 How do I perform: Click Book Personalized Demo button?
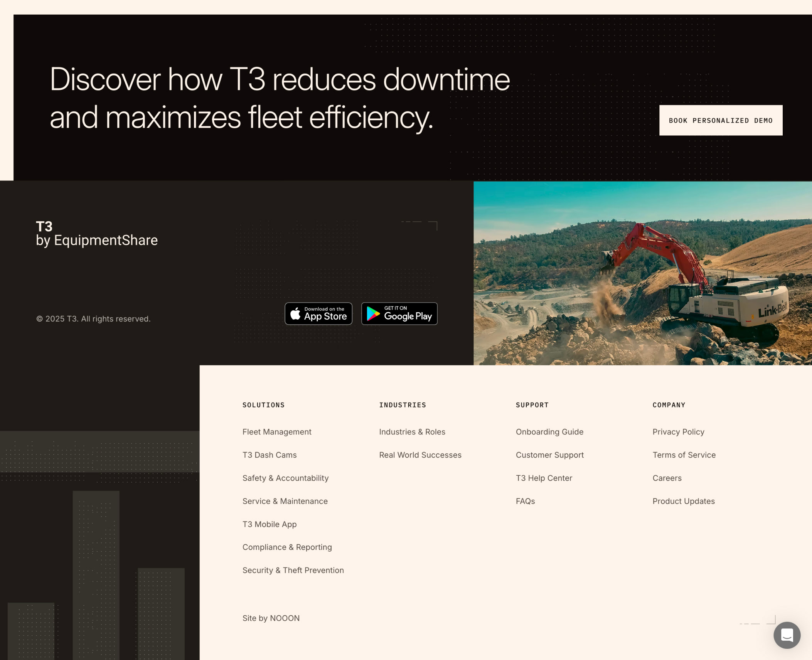(721, 120)
